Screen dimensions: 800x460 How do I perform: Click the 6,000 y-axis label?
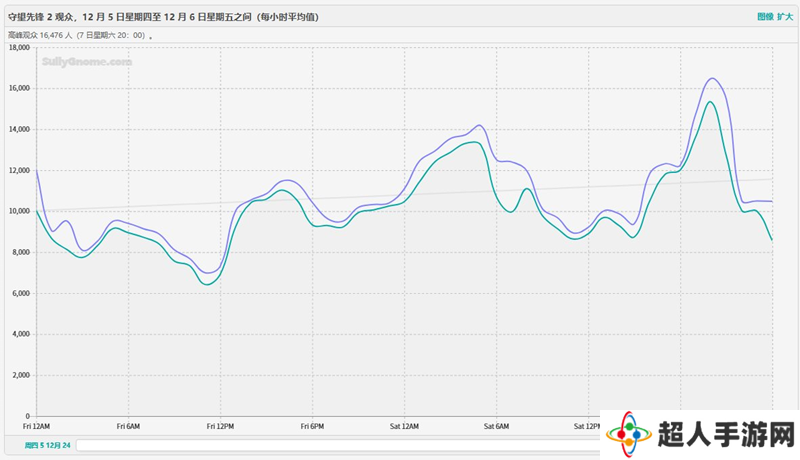tap(21, 293)
